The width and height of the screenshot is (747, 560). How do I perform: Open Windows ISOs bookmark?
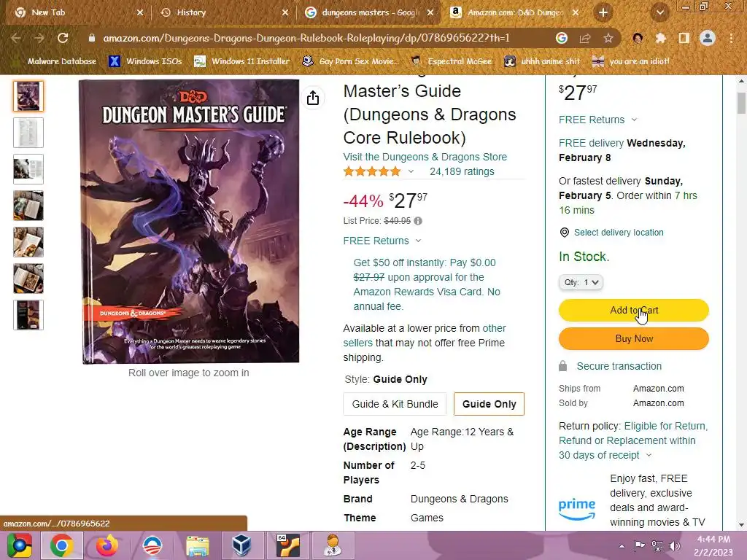pos(145,61)
